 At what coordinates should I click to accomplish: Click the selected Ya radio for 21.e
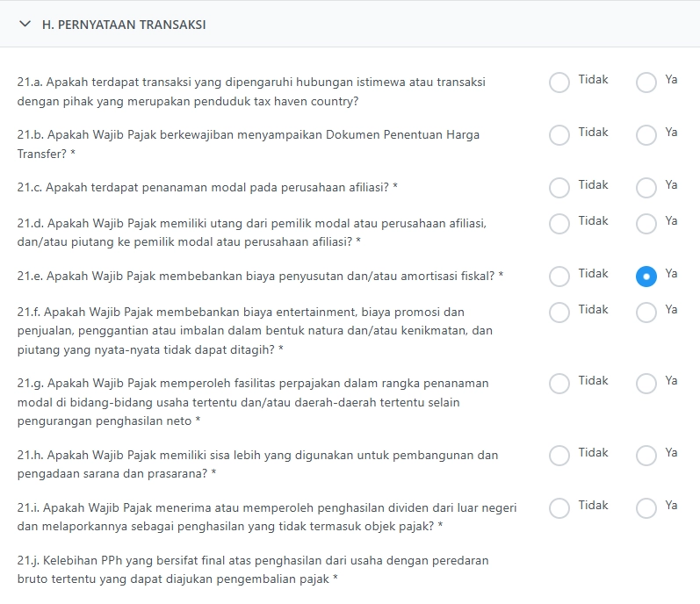tap(646, 277)
